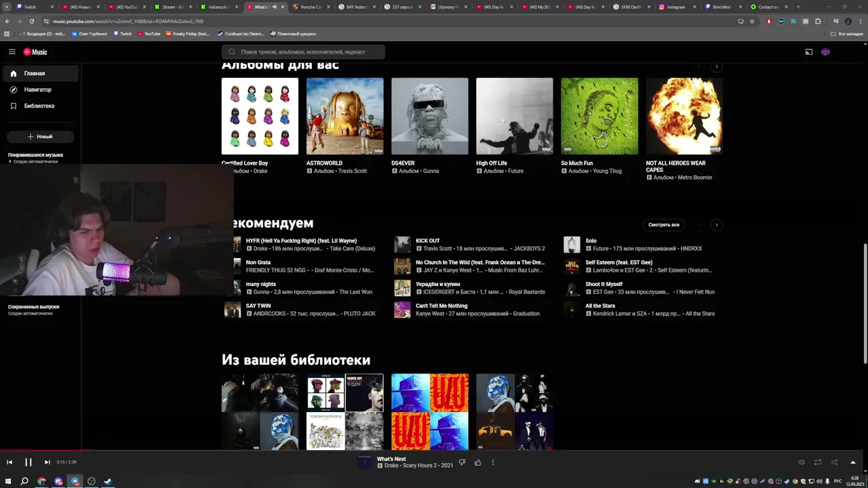Click the search field in YouTube Music
868x488 pixels.
(303, 52)
